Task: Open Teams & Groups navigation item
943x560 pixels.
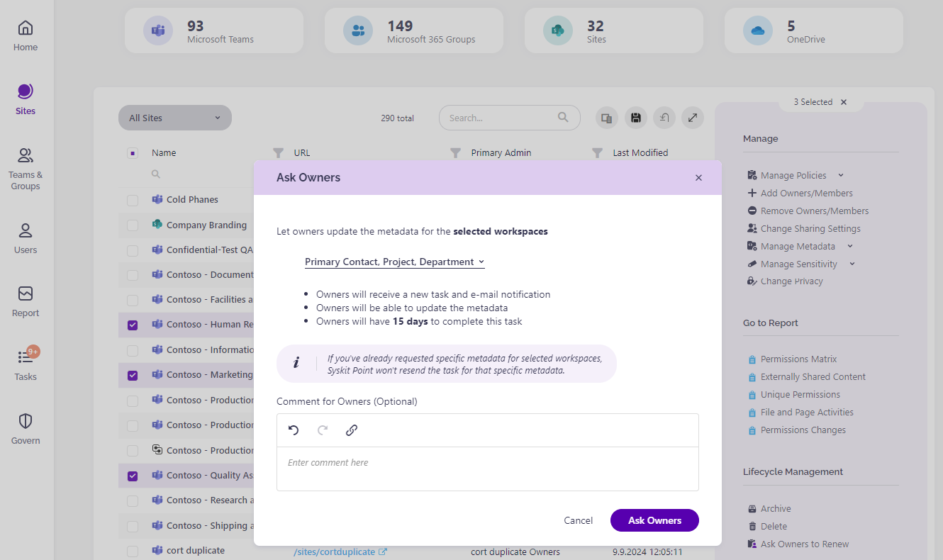Action: [x=25, y=168]
